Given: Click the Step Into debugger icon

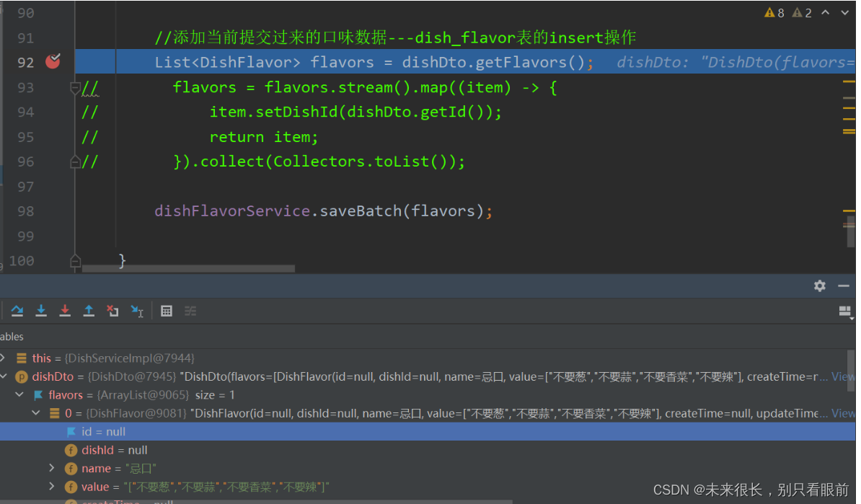Looking at the screenshot, I should point(41,311).
